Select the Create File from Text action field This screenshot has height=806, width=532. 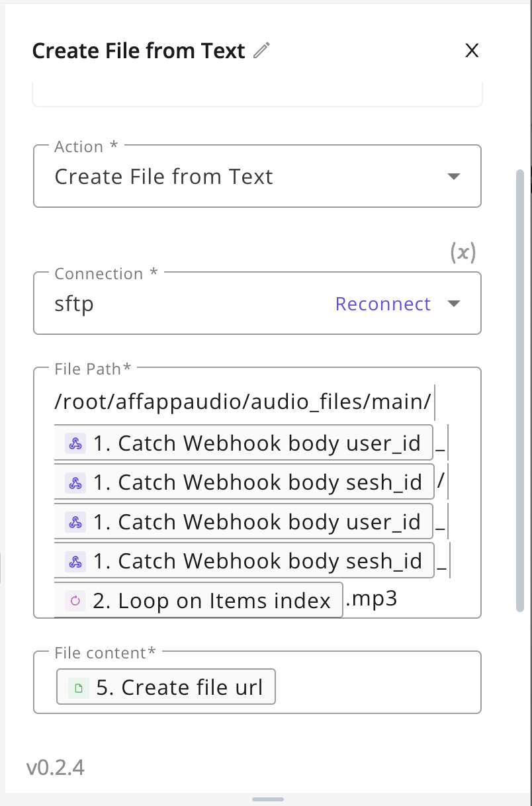[257, 177]
